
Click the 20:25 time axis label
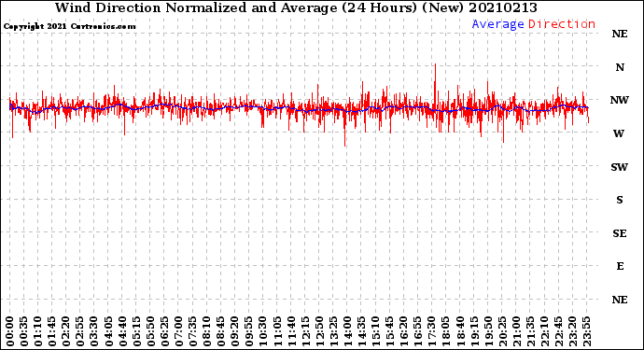click(502, 331)
